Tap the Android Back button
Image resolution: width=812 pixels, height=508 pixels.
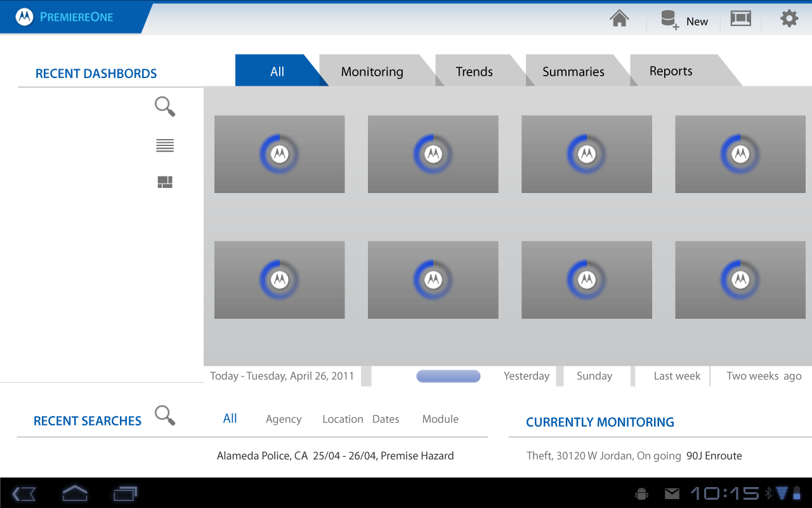(x=23, y=493)
